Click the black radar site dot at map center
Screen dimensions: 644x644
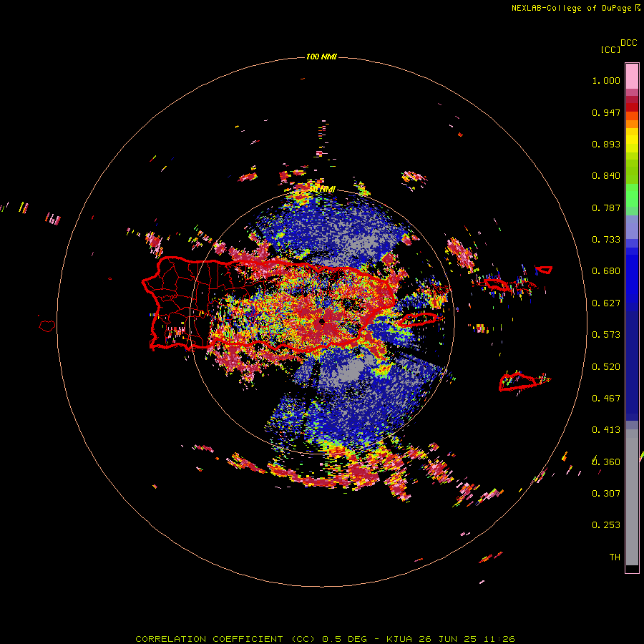click(x=321, y=321)
